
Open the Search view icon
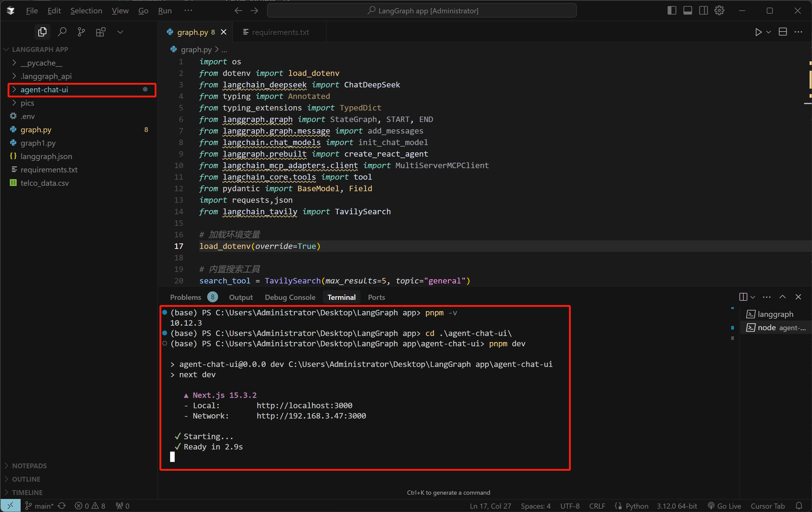[x=62, y=32]
